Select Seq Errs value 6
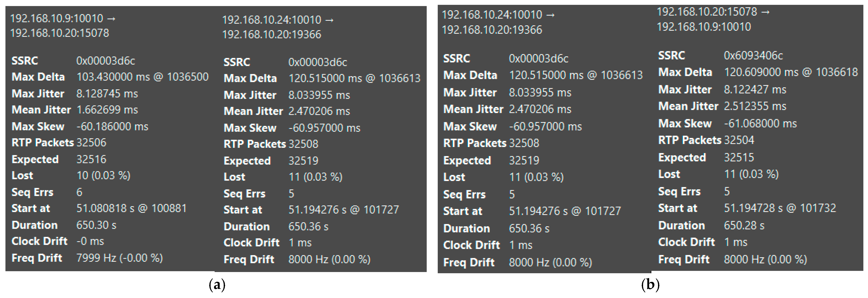This screenshot has height=298, width=868. pyautogui.click(x=80, y=192)
